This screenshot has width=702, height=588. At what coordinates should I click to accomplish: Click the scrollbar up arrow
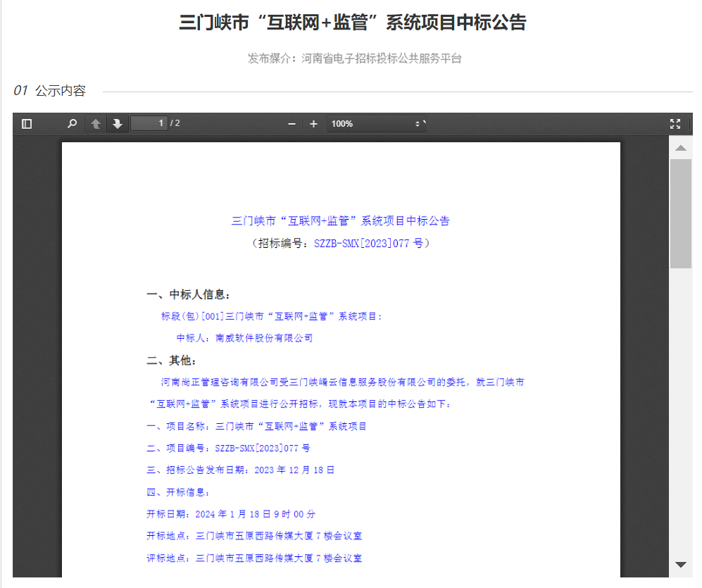(680, 148)
